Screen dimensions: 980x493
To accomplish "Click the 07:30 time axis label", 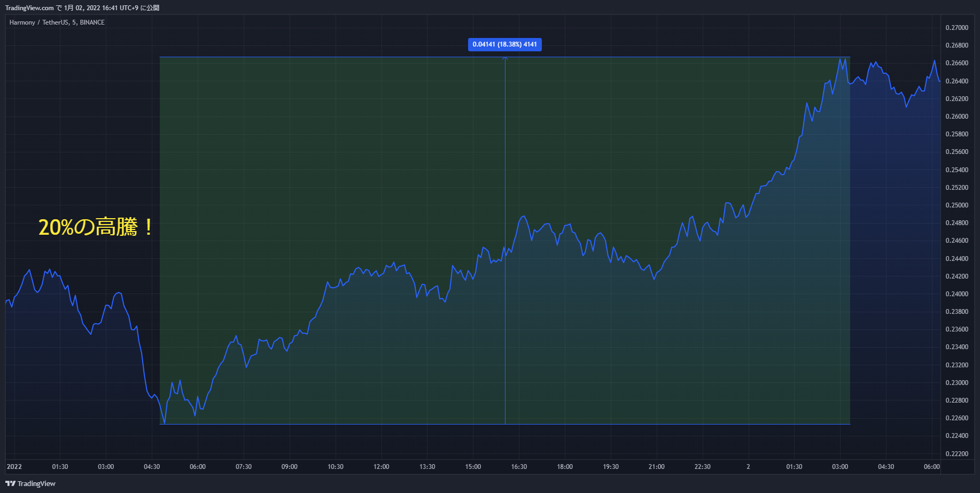I will 244,467.
